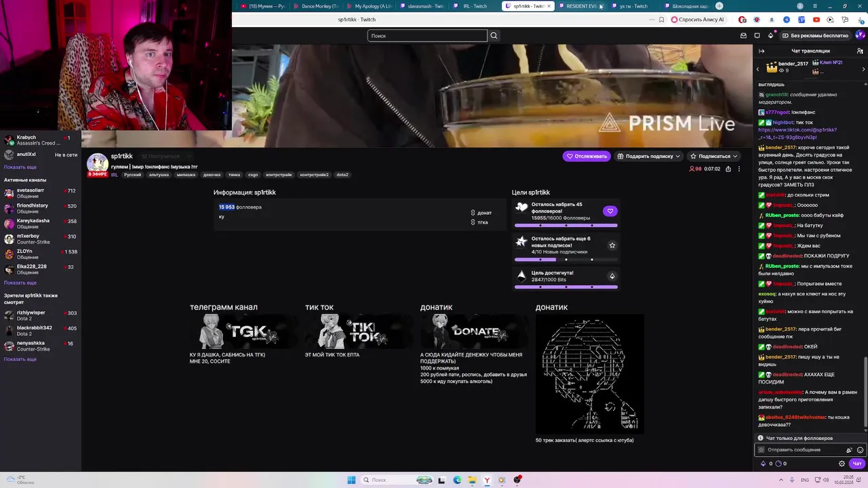Click the dota2 stream tag

342,175
